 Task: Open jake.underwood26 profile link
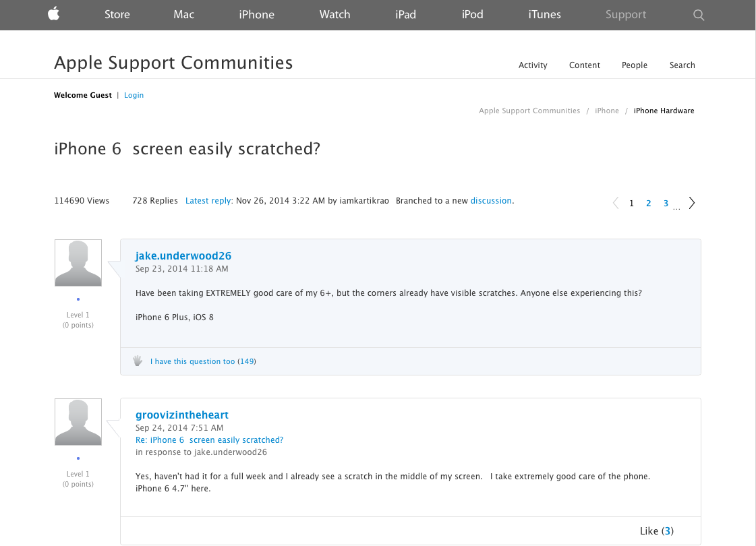(x=183, y=256)
